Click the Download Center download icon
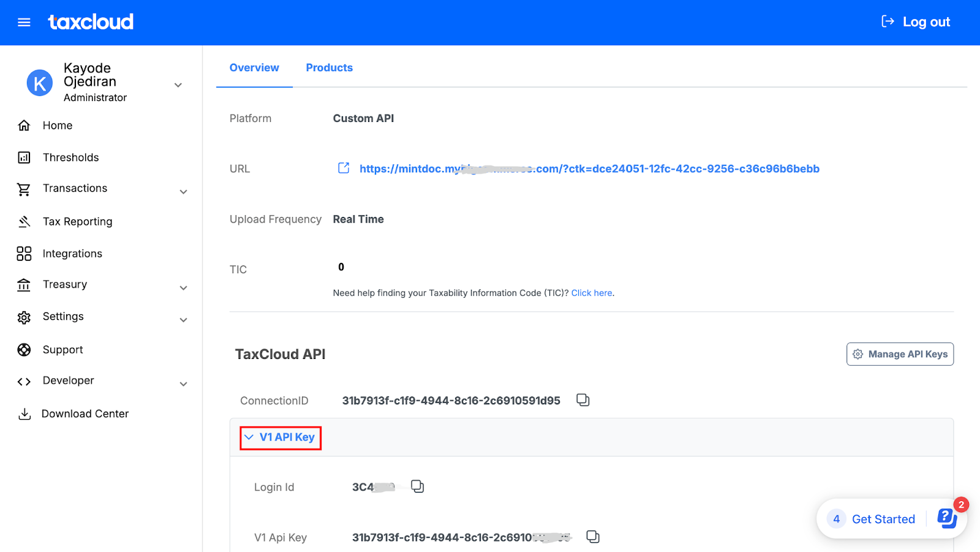980x552 pixels. [24, 414]
